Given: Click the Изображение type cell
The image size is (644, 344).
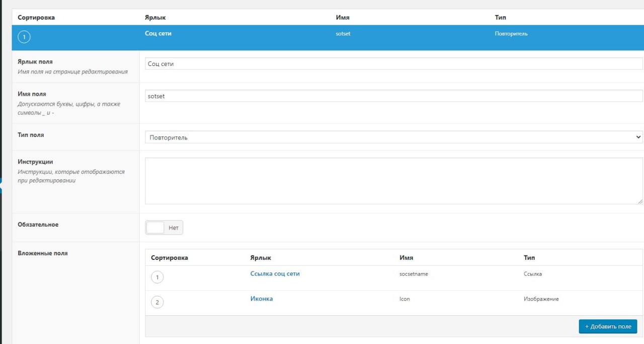Looking at the screenshot, I should 541,299.
